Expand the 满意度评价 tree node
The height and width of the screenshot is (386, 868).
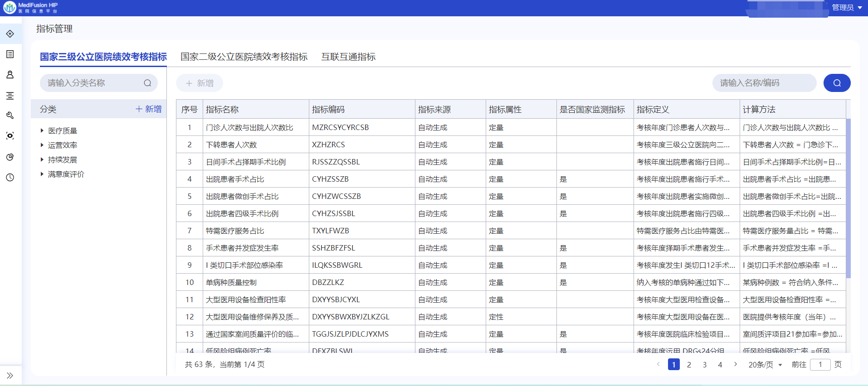[42, 174]
